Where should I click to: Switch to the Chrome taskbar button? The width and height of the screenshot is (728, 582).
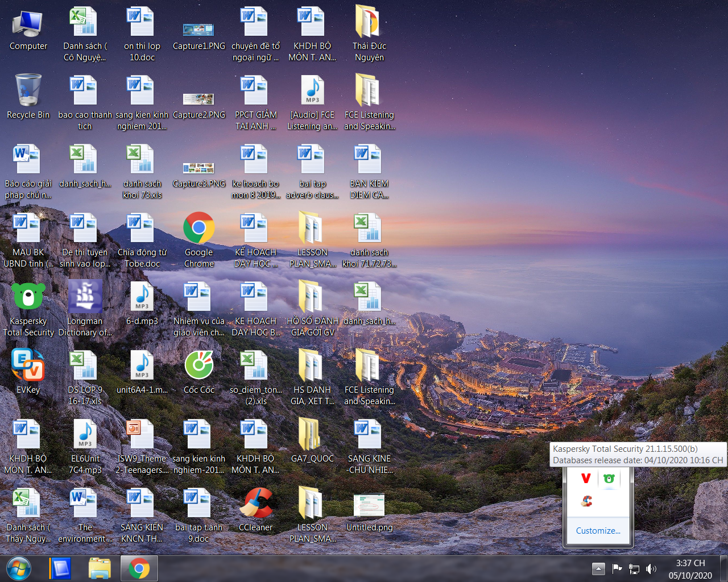coord(139,568)
